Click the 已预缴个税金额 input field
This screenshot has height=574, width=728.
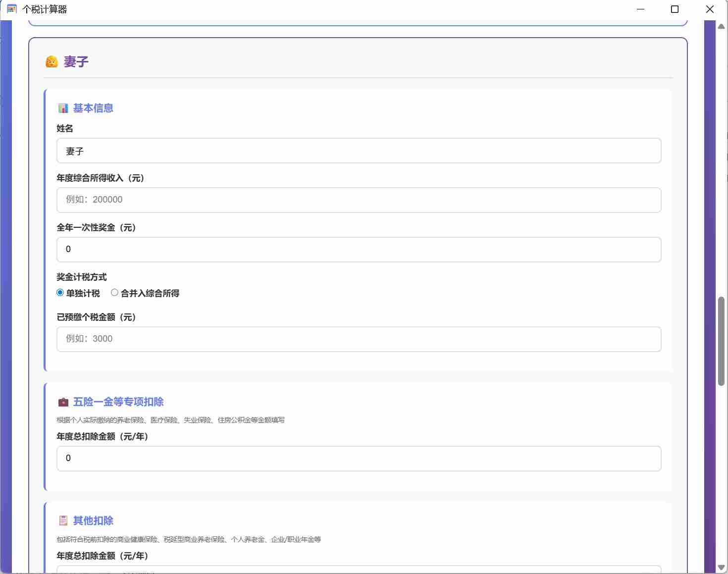pyautogui.click(x=359, y=339)
